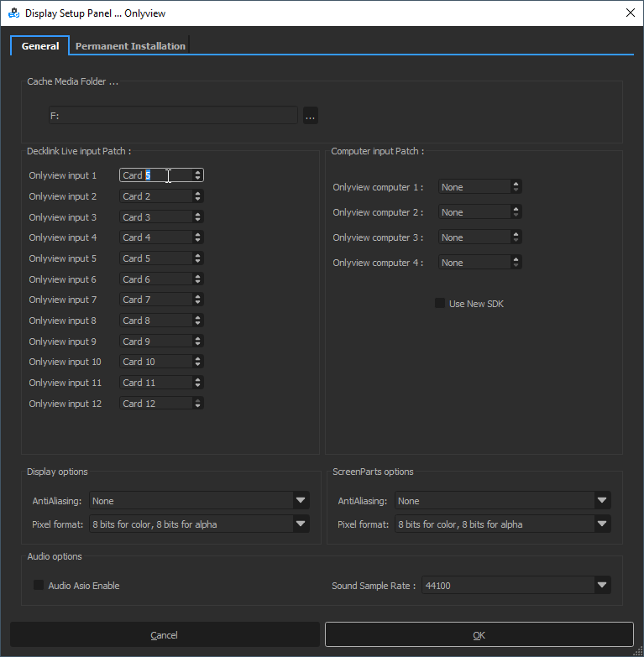Confirm settings with the OK button
The image size is (644, 657).
(479, 635)
